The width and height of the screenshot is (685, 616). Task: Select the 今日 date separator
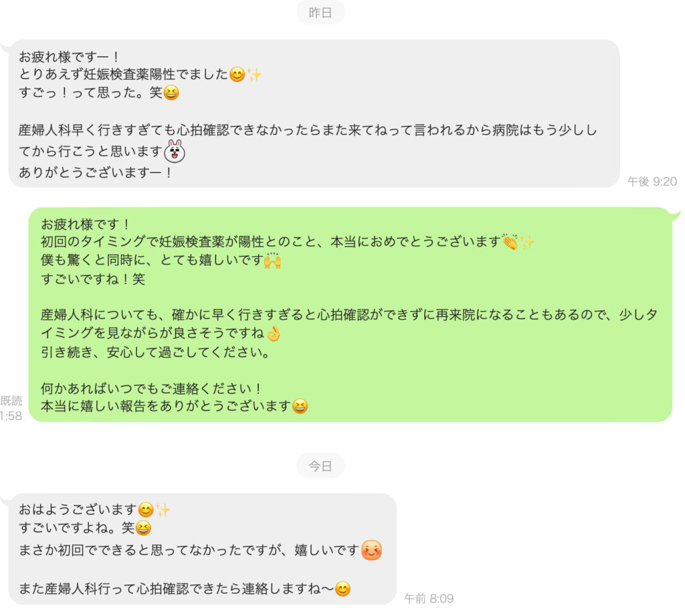pos(320,466)
